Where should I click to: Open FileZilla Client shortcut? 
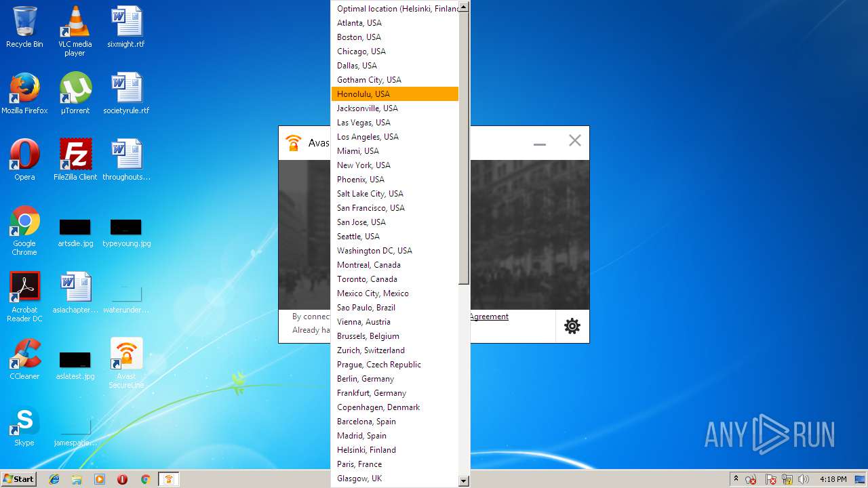point(75,160)
